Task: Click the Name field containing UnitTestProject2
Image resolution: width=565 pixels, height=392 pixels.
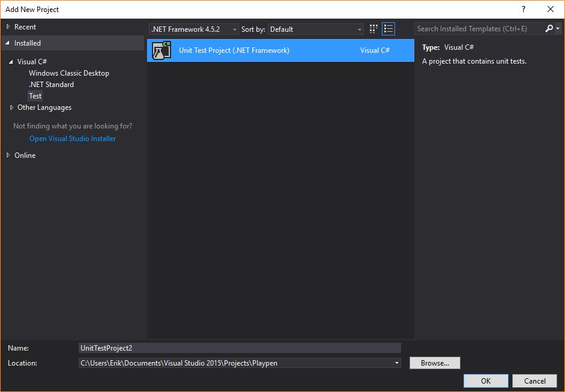Action: [x=240, y=348]
